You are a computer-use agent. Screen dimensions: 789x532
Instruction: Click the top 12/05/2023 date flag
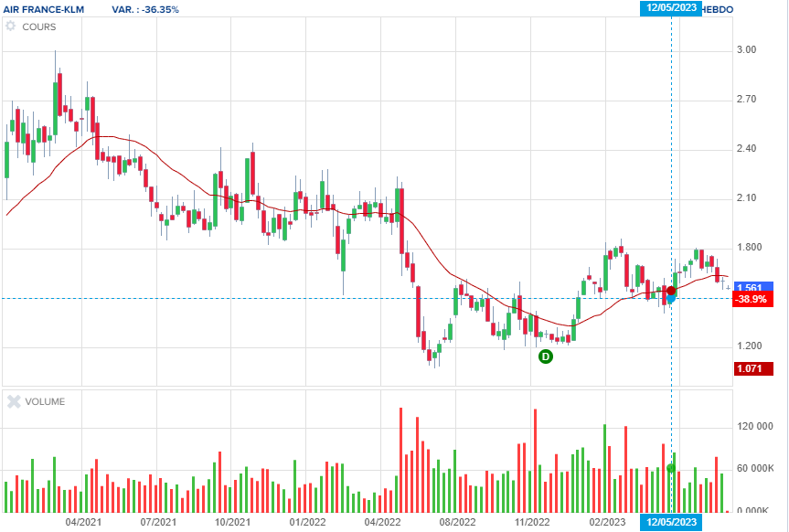pos(671,8)
